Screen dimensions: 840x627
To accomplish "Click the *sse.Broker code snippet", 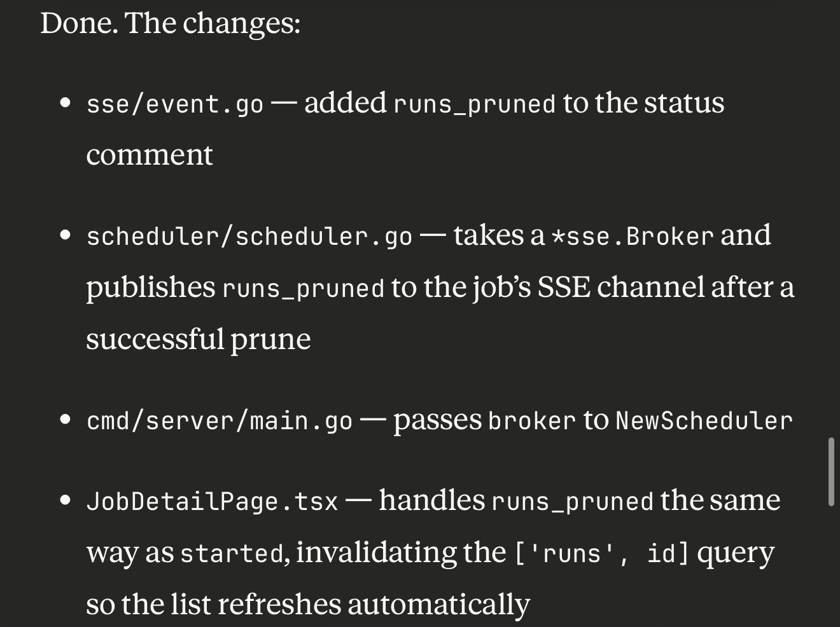I will click(x=632, y=237).
